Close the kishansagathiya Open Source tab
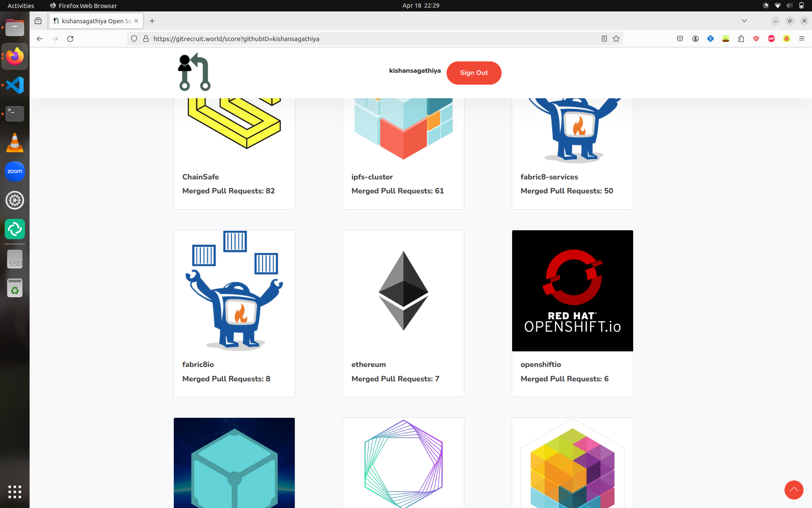 coord(136,21)
